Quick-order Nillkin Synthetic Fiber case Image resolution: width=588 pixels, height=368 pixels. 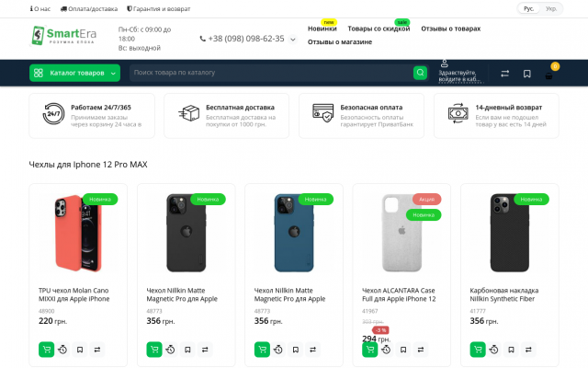tap(494, 350)
